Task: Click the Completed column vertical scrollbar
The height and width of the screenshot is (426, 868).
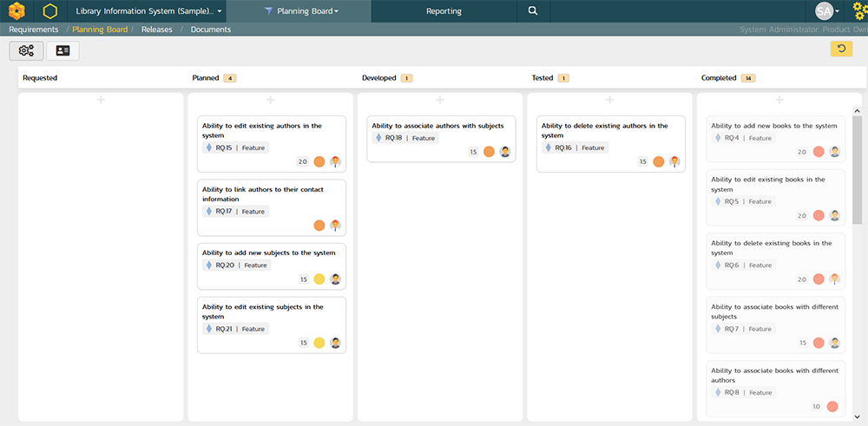Action: click(x=858, y=174)
